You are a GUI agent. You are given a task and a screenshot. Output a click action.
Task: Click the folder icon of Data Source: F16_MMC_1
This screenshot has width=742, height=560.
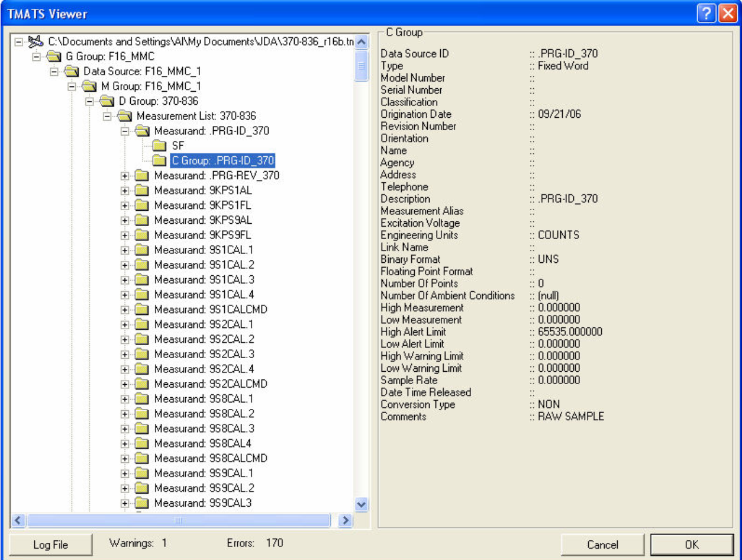72,72
